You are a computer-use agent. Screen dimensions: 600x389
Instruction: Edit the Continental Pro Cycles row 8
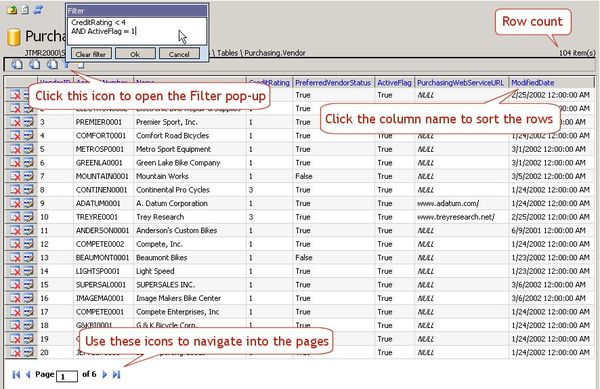[29, 190]
